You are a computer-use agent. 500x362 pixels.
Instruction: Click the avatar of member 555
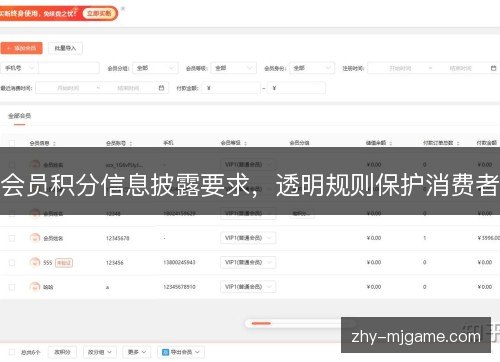(x=35, y=262)
